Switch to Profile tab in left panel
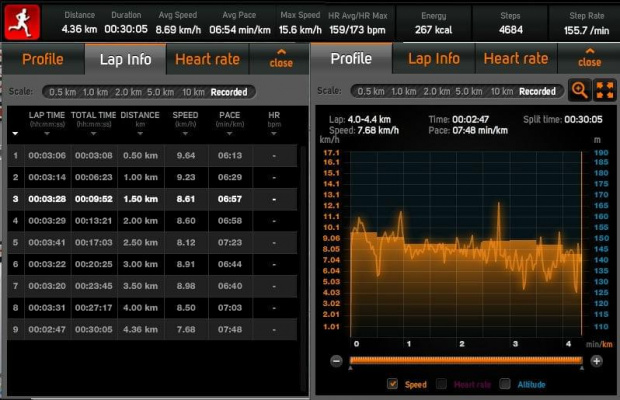The height and width of the screenshot is (400, 620). point(43,59)
